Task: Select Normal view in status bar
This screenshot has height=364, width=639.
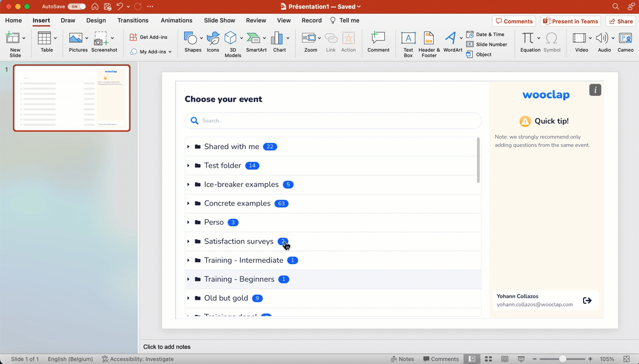Action: [472, 359]
